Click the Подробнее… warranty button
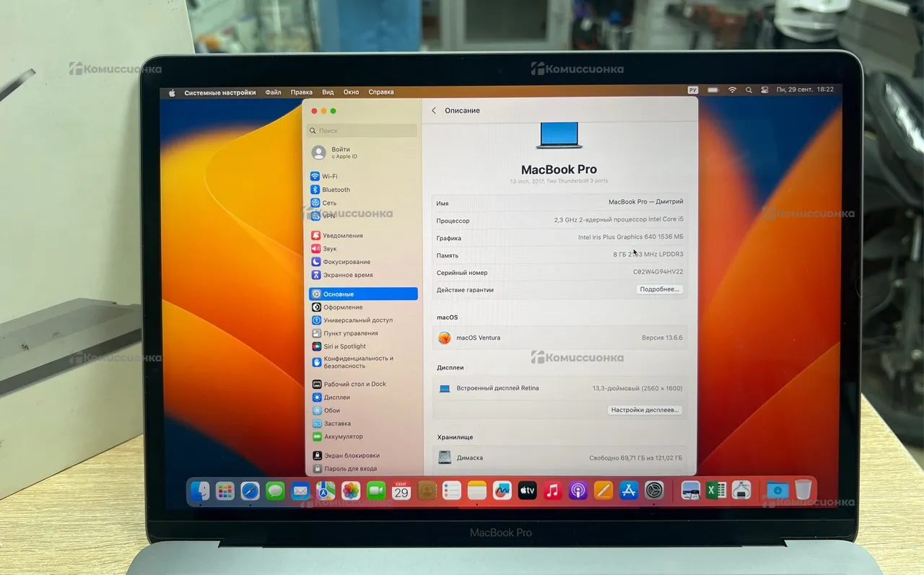This screenshot has height=575, width=924. pos(659,289)
